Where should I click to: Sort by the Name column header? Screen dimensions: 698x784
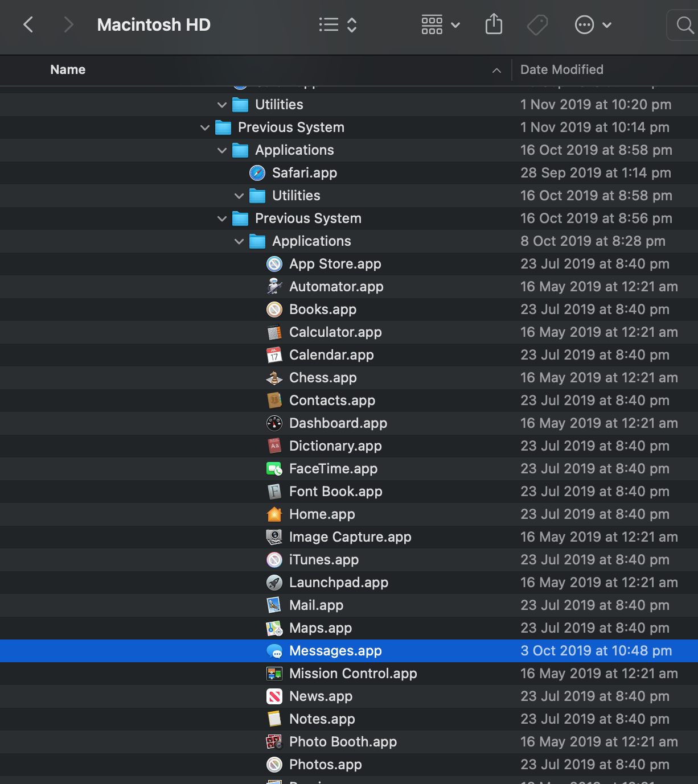coord(68,69)
